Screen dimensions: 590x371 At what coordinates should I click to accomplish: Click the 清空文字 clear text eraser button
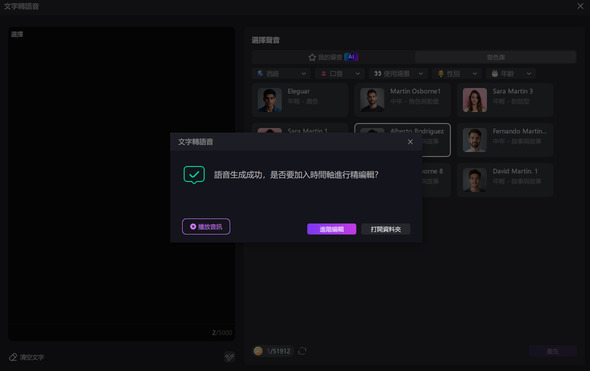pos(26,357)
